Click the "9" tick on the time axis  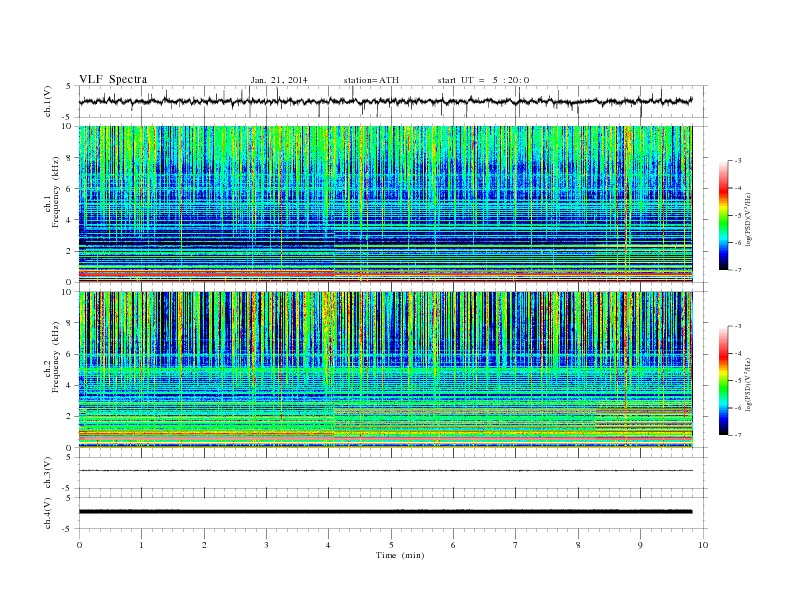point(640,545)
